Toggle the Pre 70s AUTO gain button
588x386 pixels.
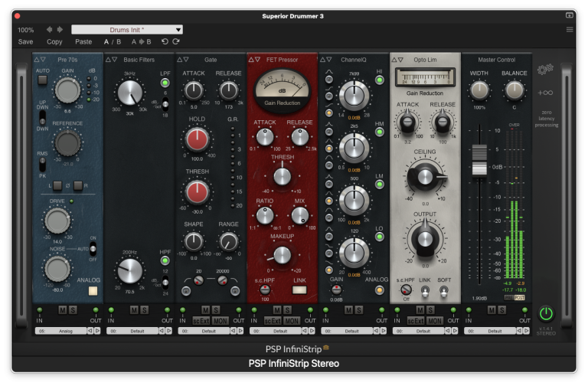coord(42,80)
